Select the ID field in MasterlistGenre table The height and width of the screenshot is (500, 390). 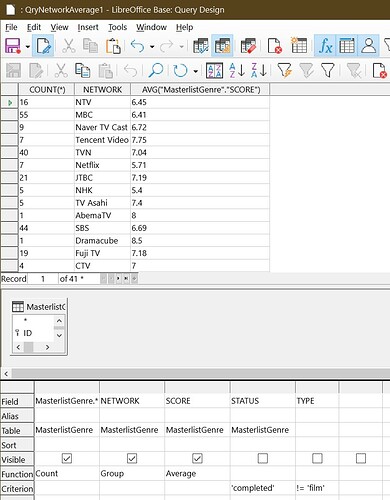click(28, 333)
